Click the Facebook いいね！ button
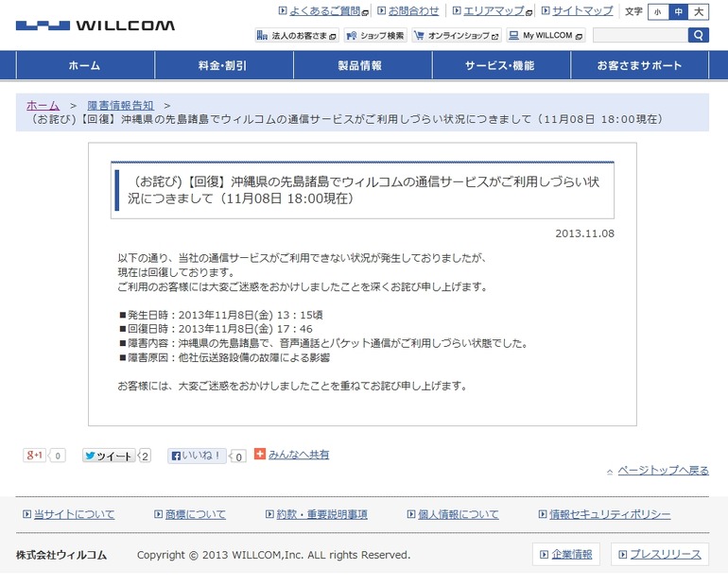This screenshot has height=586, width=728. 197,456
